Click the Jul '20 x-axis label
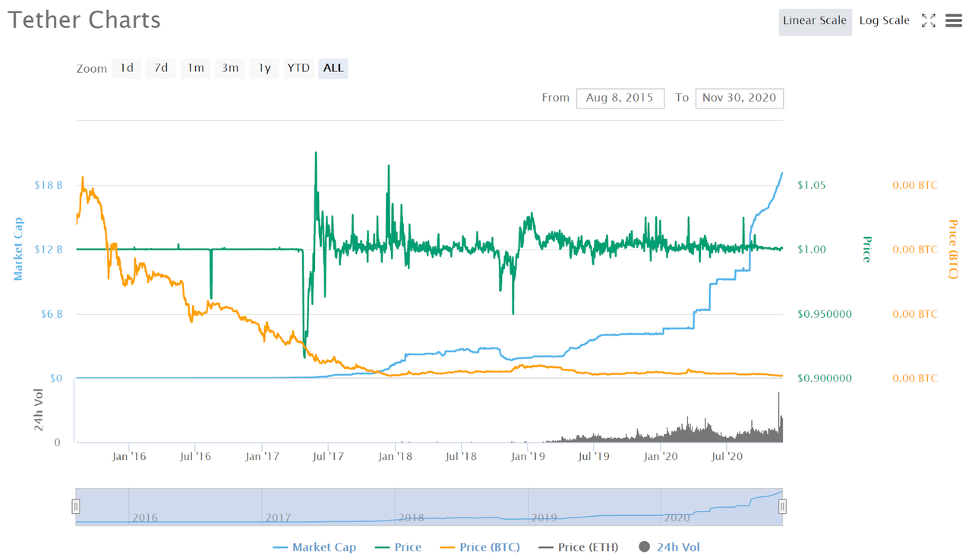Screen dimensions: 972x560 727,457
